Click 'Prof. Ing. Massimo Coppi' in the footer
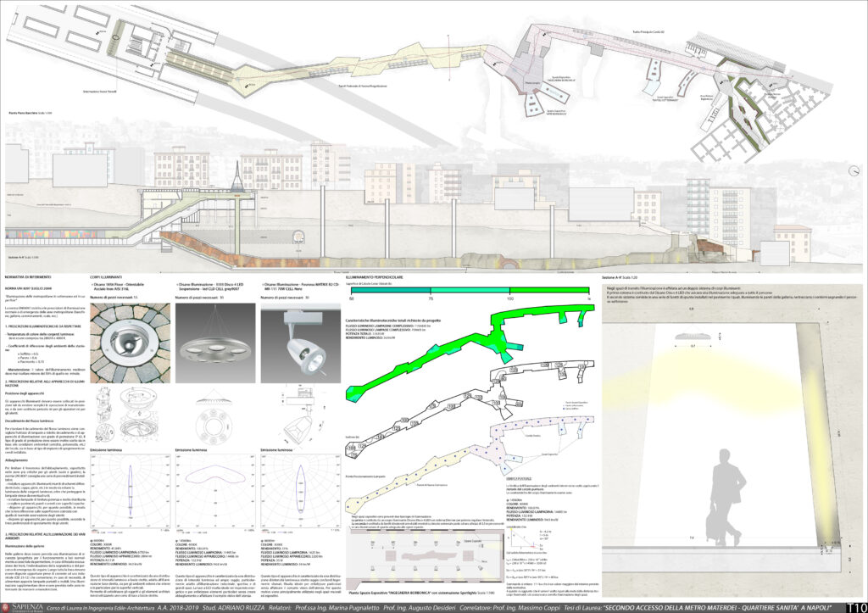Viewport: 868px width, 613px height. [x=527, y=607]
